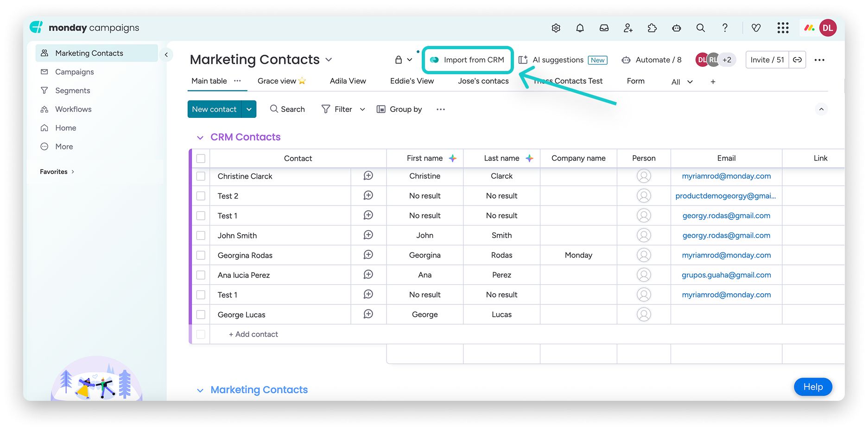This screenshot has width=868, height=431.
Task: Select all contacts header checkbox
Action: click(201, 159)
